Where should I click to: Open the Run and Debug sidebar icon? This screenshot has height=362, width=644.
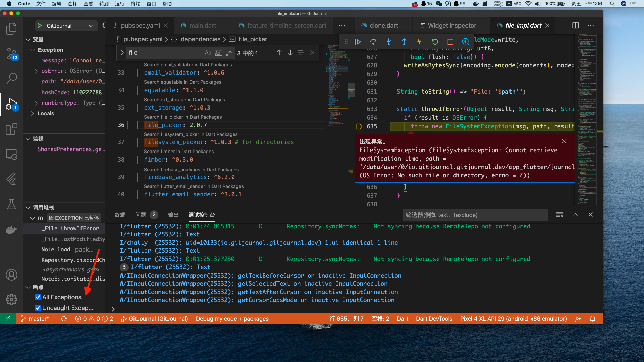click(x=12, y=104)
